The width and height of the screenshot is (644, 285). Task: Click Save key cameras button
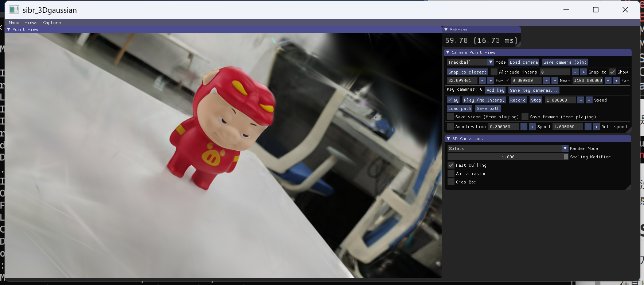coord(534,90)
